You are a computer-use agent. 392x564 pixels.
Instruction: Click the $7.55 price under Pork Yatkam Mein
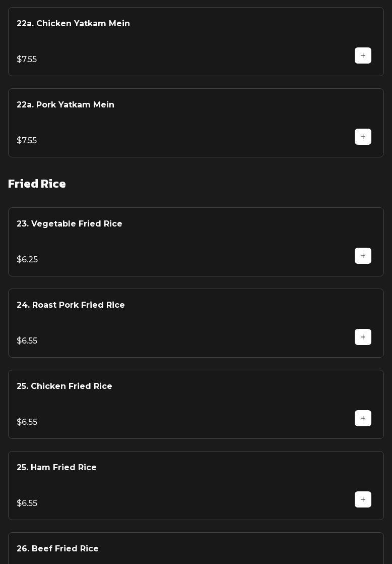click(x=27, y=141)
